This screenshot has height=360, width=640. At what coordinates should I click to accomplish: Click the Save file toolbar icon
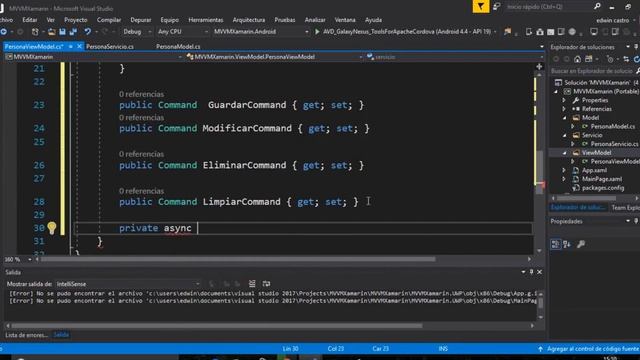point(62,31)
